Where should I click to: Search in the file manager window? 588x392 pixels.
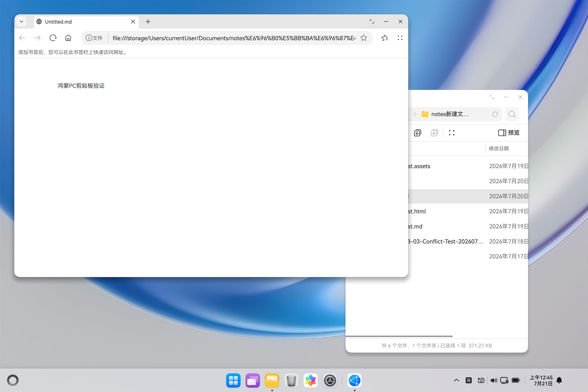tap(512, 114)
